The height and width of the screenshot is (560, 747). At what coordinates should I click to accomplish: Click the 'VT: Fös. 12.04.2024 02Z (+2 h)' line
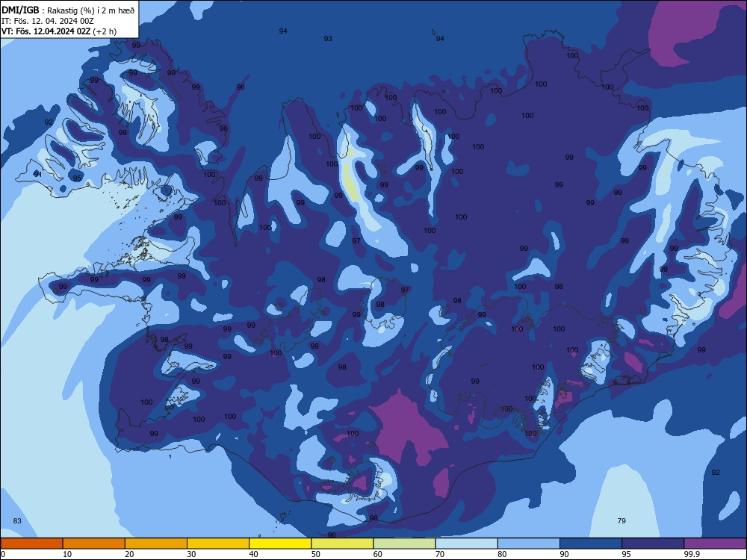(x=59, y=31)
